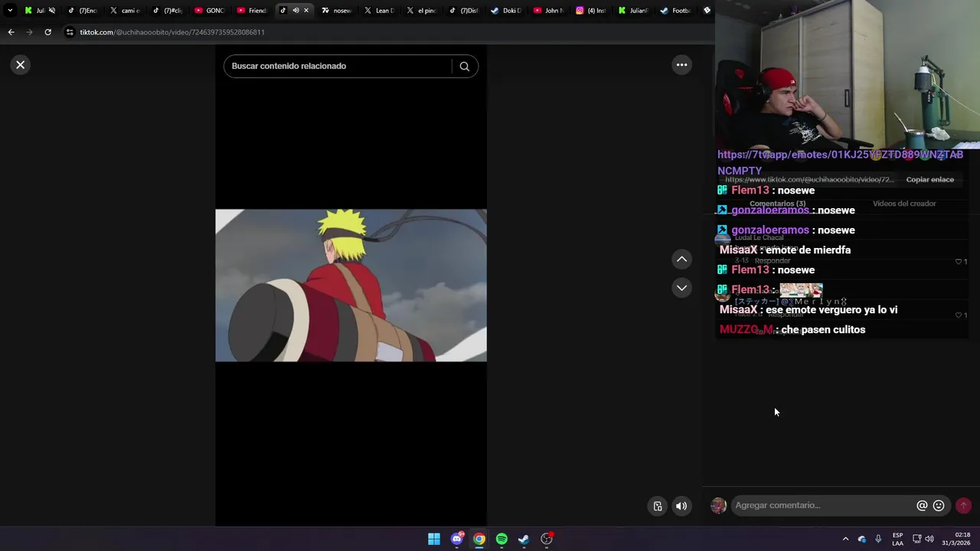
Task: Click chat message 'che pasen culitos'
Action: click(x=823, y=330)
